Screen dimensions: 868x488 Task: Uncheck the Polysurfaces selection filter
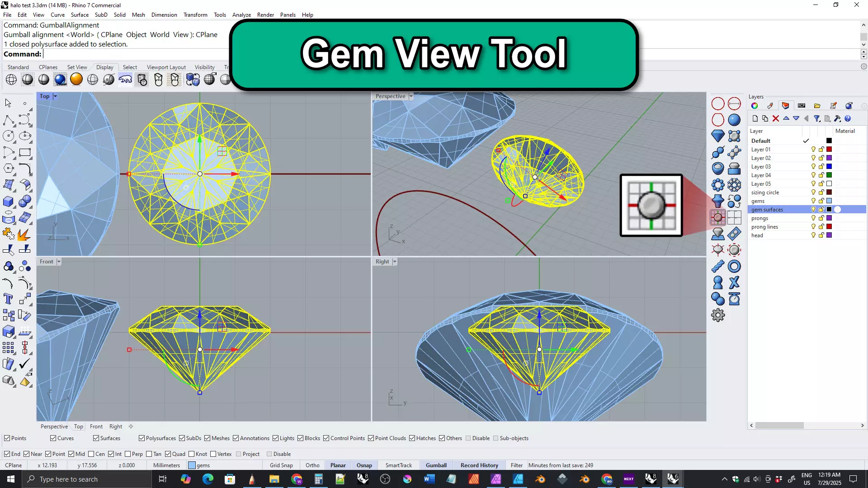(142, 438)
